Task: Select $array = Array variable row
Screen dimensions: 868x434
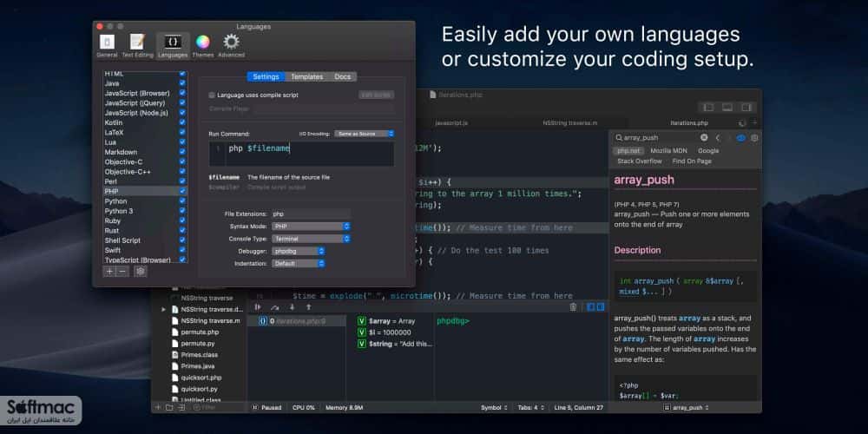Action: [x=386, y=321]
